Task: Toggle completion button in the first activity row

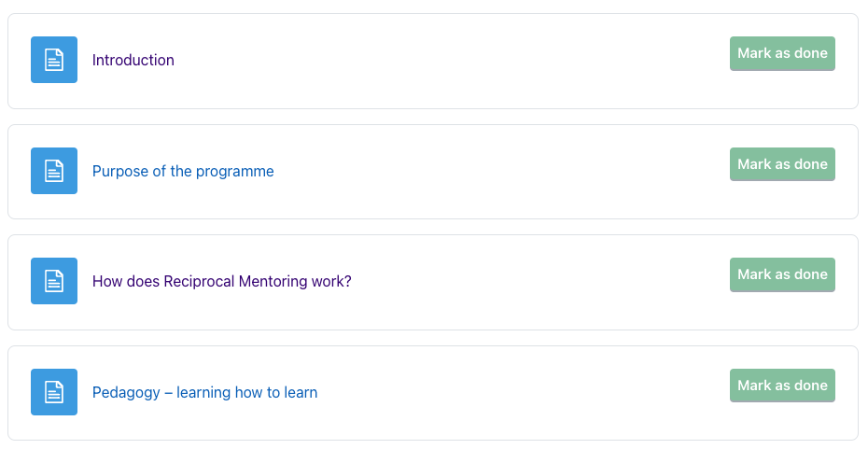Action: 782,53
